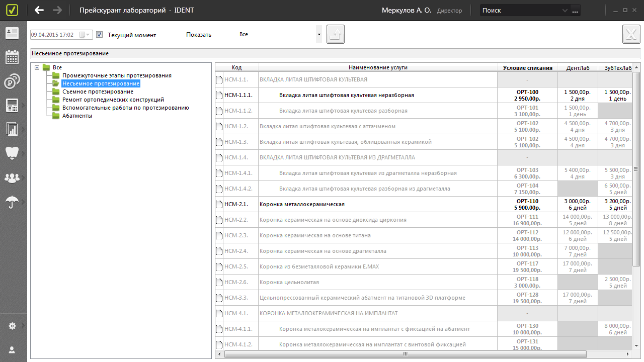Open the search options ellipsis button

pyautogui.click(x=576, y=10)
